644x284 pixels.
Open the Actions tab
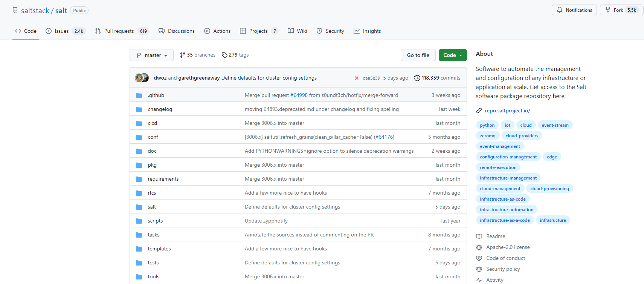[217, 31]
